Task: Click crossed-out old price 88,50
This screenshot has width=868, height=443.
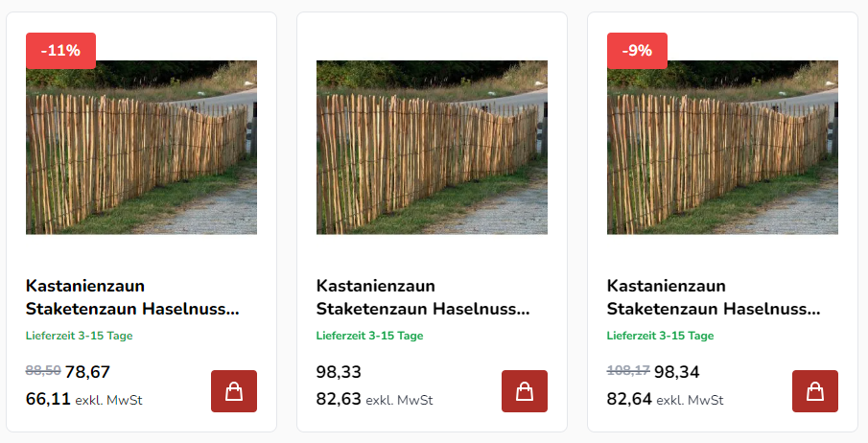Action: 43,369
